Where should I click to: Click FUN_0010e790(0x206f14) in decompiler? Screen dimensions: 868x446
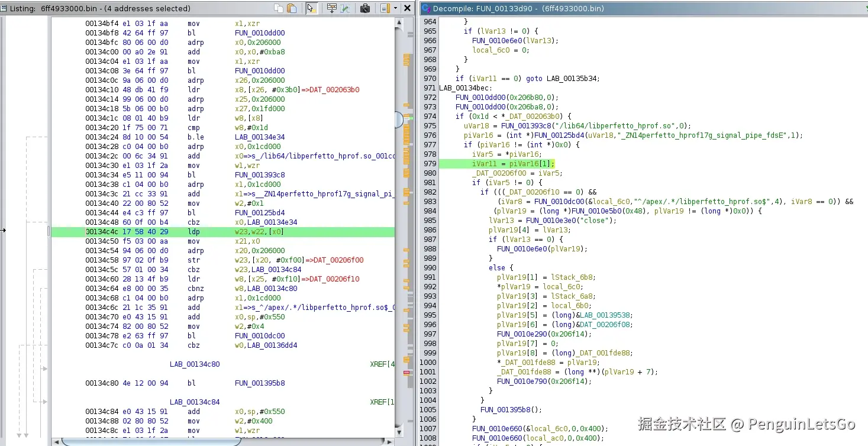tap(544, 382)
